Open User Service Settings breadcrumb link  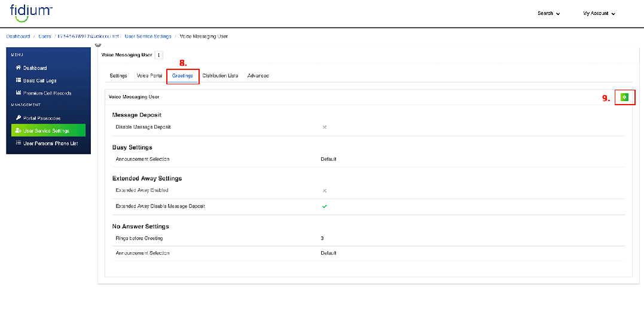coord(148,36)
